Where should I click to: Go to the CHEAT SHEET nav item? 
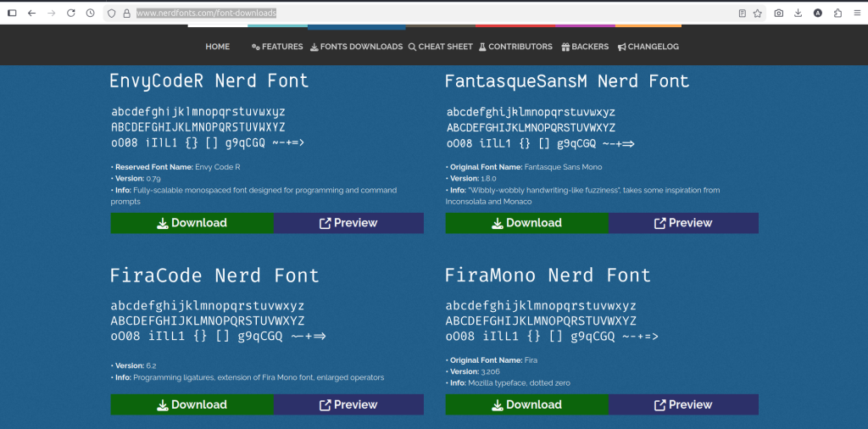point(440,47)
